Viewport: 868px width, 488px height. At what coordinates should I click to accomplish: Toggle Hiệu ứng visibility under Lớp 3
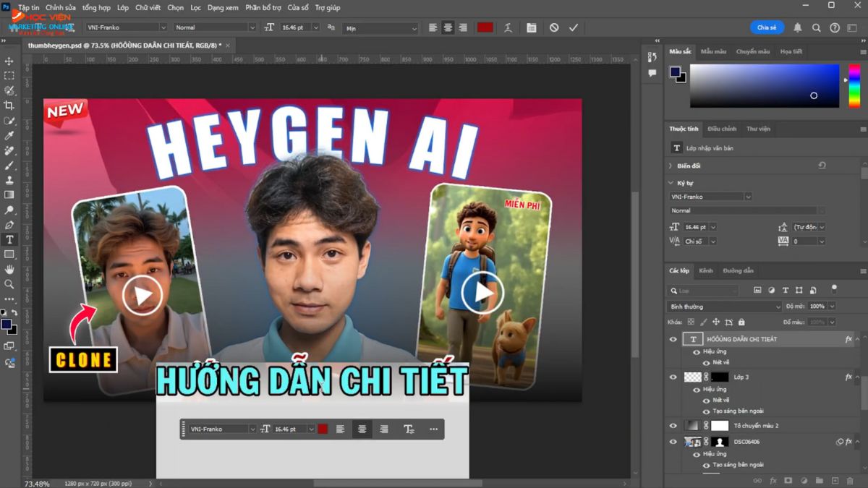click(x=697, y=390)
